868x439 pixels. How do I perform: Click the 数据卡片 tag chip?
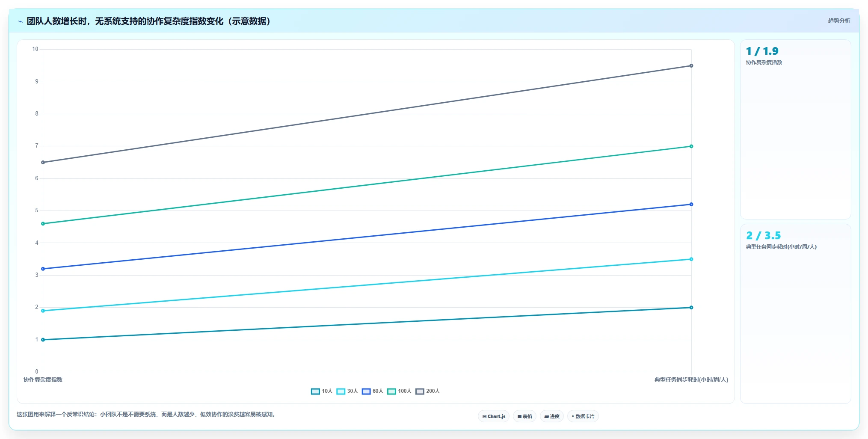[x=583, y=416]
